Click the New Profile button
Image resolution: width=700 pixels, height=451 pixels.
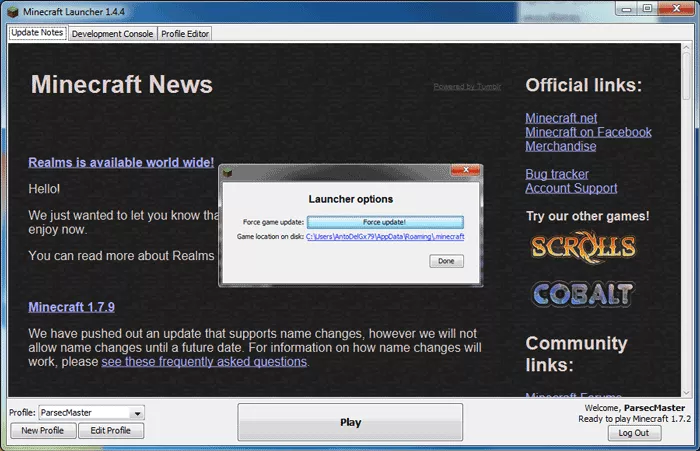click(x=43, y=430)
